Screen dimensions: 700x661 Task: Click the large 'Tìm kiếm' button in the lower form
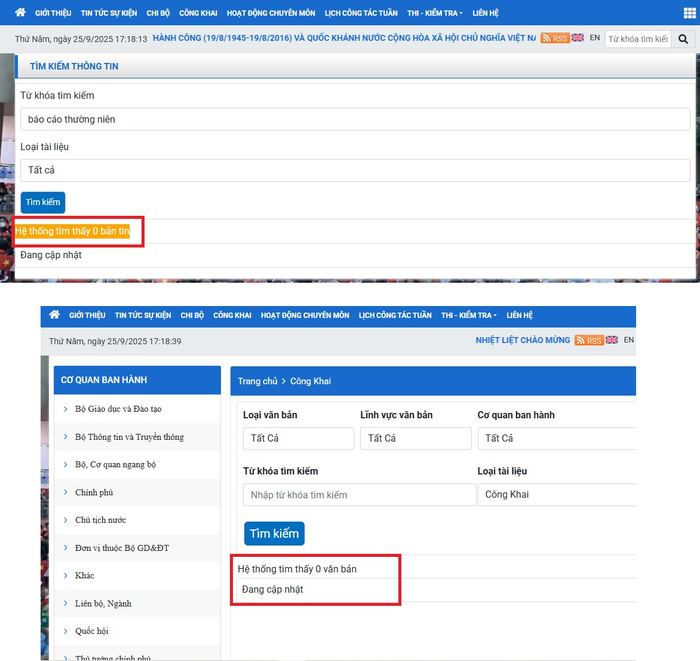pyautogui.click(x=274, y=533)
